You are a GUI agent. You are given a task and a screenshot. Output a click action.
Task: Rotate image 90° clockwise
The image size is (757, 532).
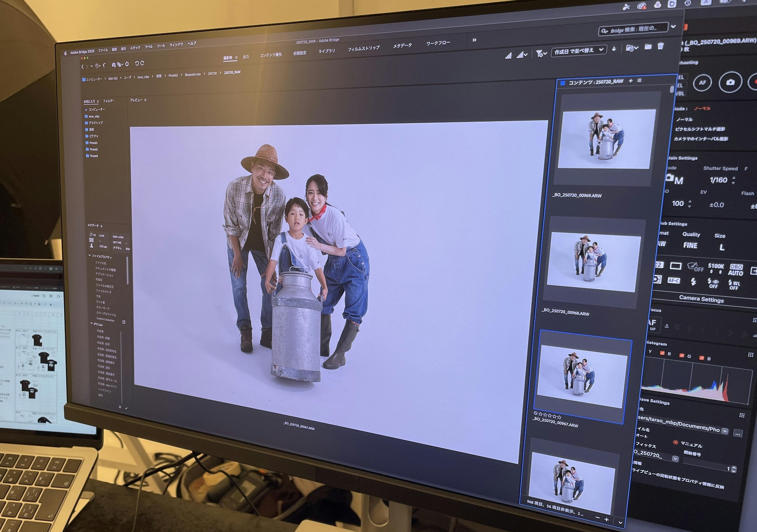pos(142,63)
